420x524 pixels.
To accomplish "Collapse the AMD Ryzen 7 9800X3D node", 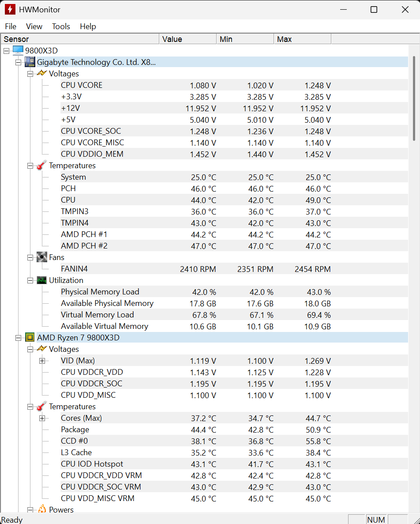I will 18,338.
